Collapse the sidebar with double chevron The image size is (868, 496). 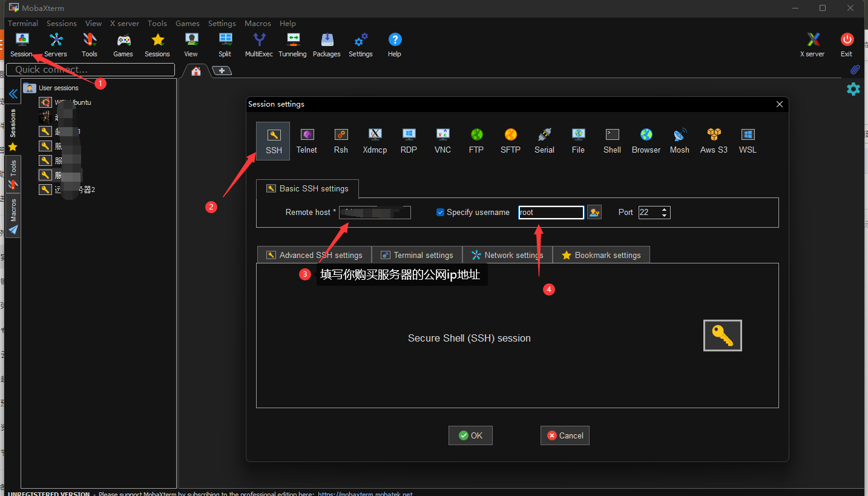coord(13,94)
